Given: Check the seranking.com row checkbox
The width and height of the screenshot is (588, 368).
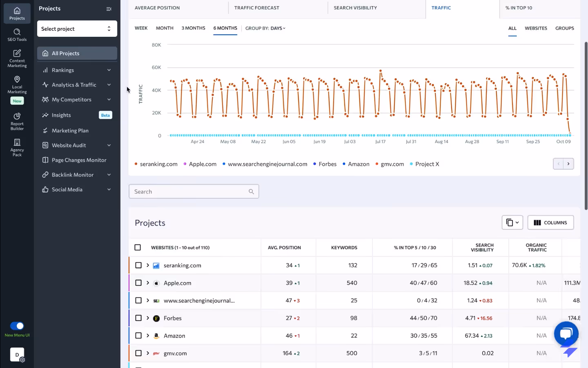Looking at the screenshot, I should 138,265.
